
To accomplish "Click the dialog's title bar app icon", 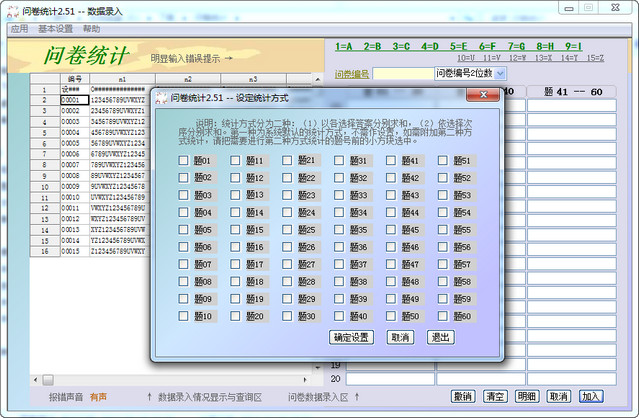I will click(160, 98).
